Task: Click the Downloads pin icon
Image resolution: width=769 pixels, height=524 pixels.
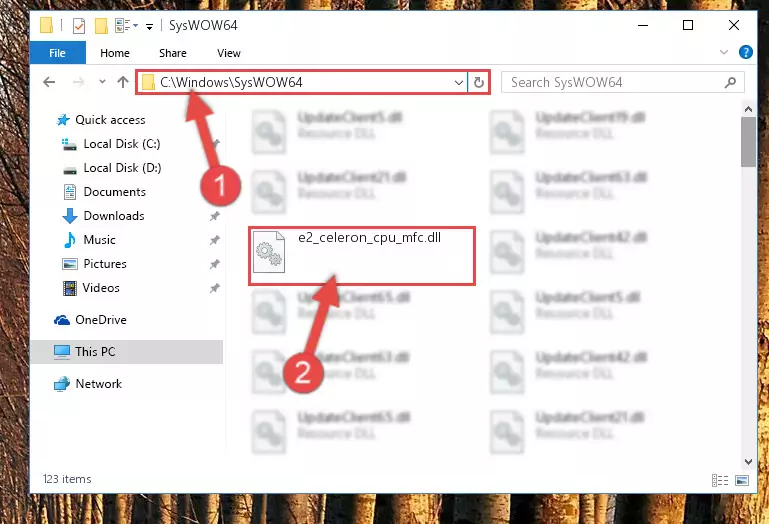Action: (214, 216)
